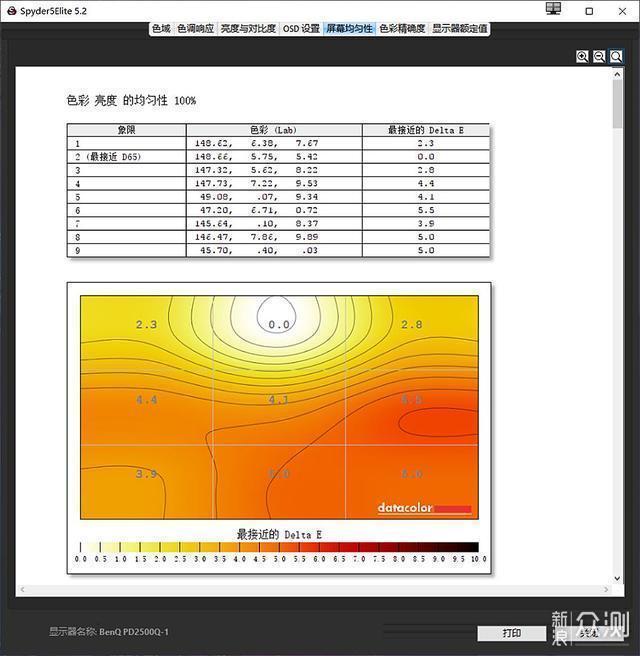Click the 显示器名称 BenQ PD2500Q-1 label
This screenshot has width=640, height=656.
[109, 632]
